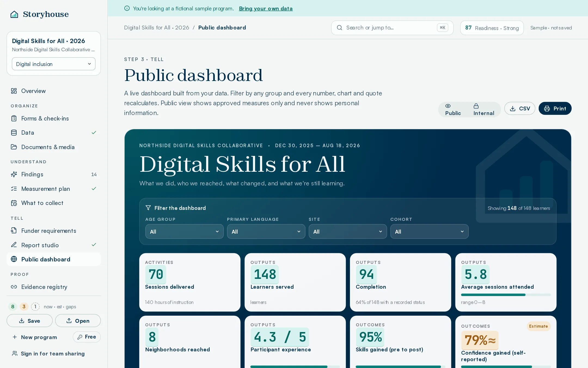Click the Save button in sidebar

click(29, 321)
